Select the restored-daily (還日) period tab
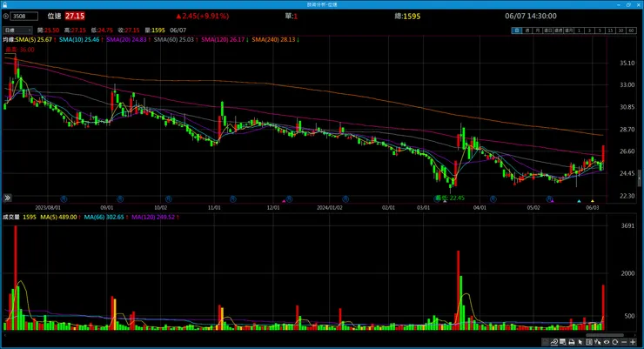The width and height of the screenshot is (644, 349). coord(548,30)
